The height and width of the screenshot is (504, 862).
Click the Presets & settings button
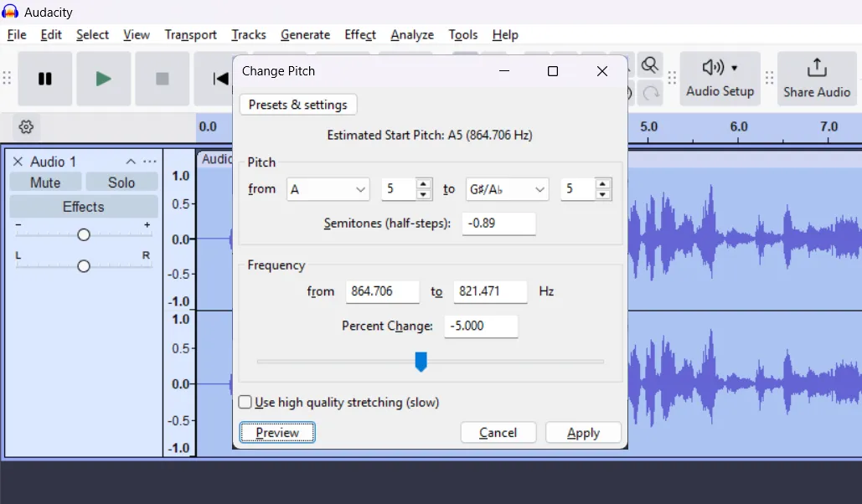[298, 105]
